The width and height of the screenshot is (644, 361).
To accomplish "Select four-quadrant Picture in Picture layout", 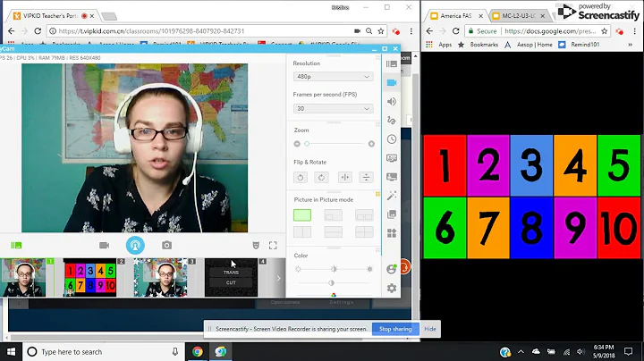I will click(x=364, y=232).
